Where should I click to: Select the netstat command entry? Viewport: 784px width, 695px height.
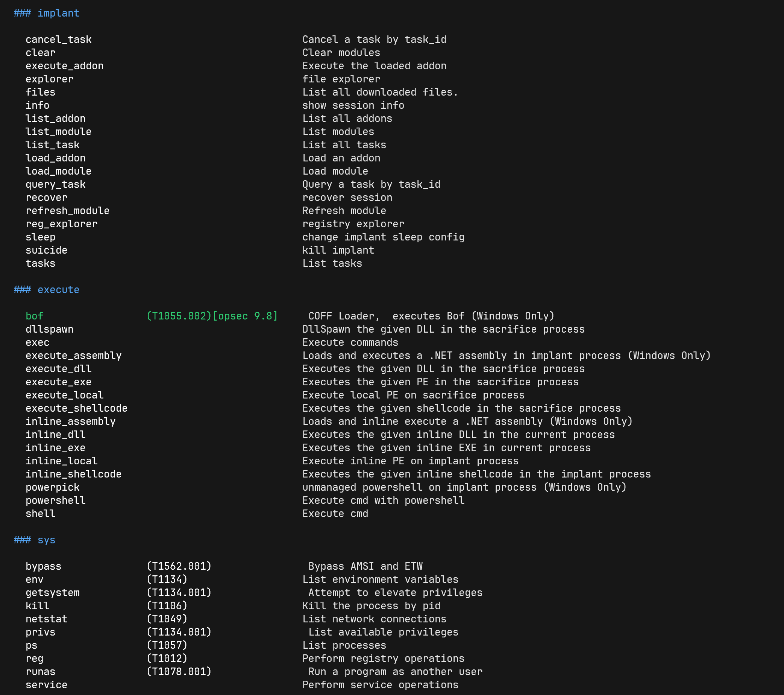click(46, 619)
